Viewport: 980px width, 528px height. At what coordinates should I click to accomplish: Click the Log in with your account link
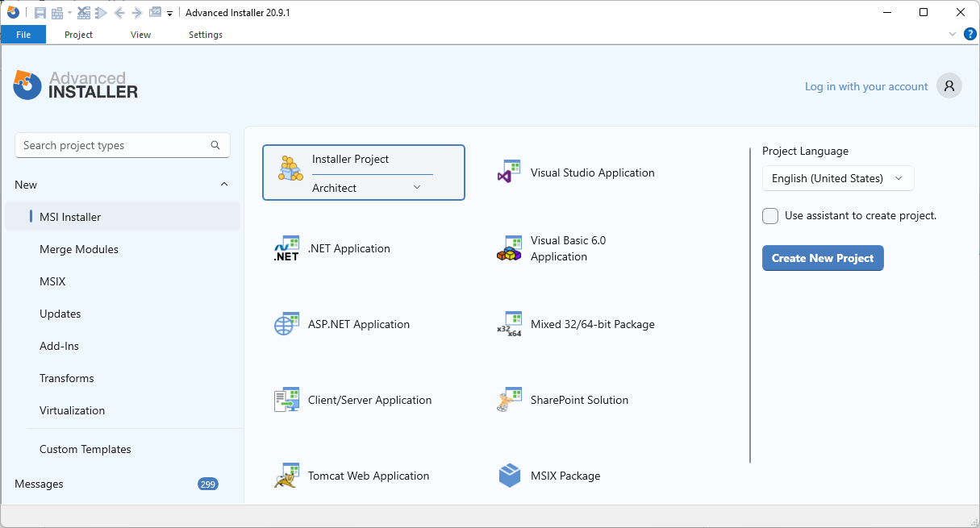pos(866,86)
